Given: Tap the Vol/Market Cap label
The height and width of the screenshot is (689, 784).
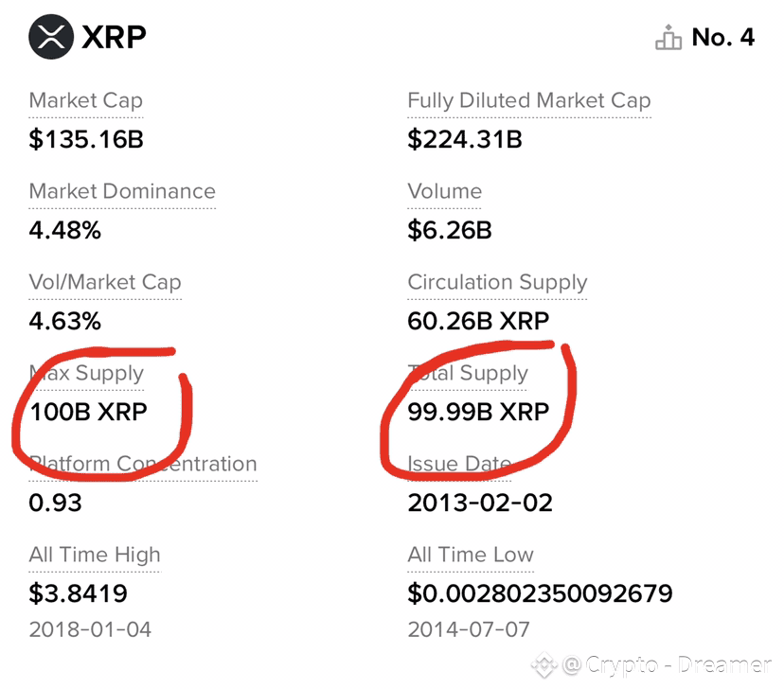Looking at the screenshot, I should pos(105,283).
